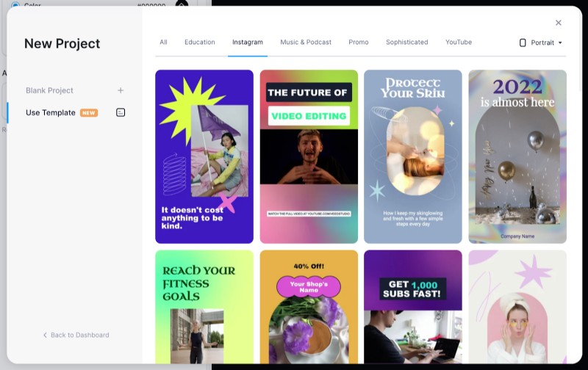
Task: Open the 40% Off shop template
Action: 309,307
